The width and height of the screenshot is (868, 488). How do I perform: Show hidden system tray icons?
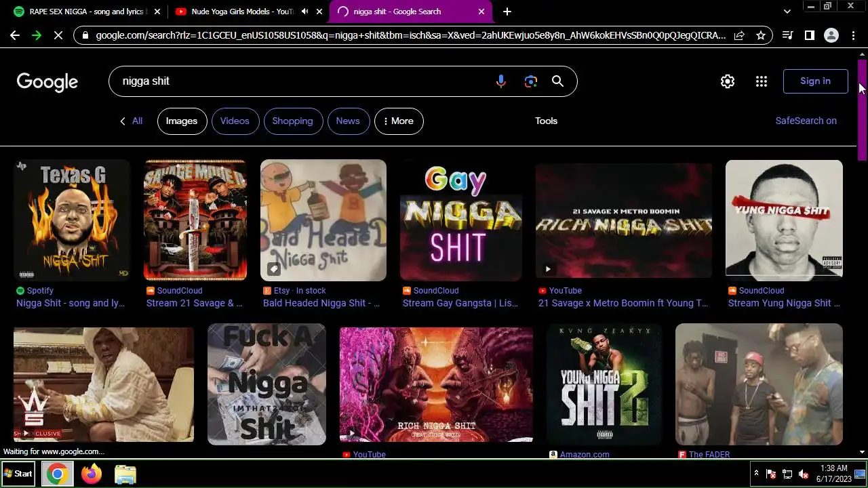pos(756,474)
